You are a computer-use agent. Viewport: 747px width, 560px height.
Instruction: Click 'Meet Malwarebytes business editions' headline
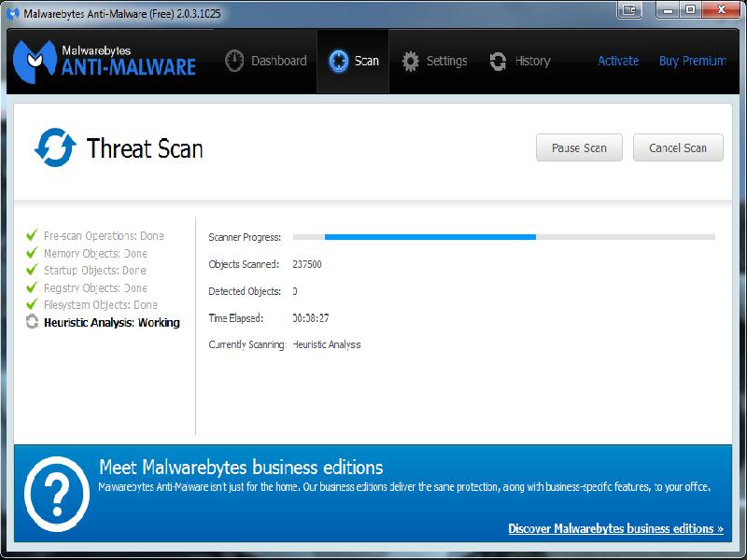click(x=241, y=468)
